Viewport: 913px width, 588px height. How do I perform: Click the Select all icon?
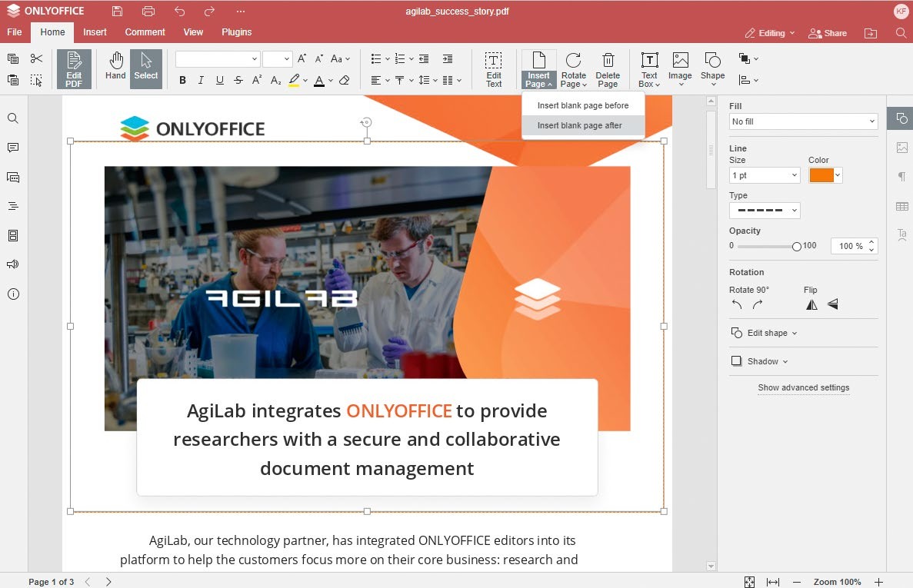coord(36,80)
